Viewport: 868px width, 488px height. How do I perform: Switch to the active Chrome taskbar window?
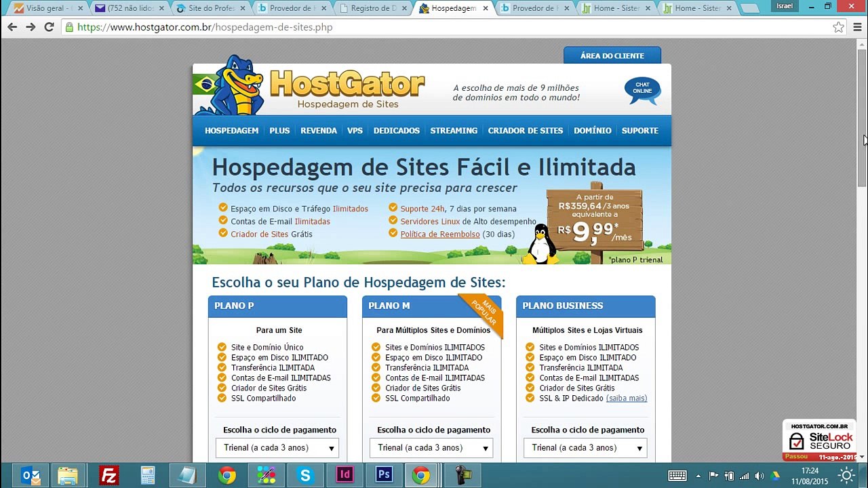click(x=421, y=476)
